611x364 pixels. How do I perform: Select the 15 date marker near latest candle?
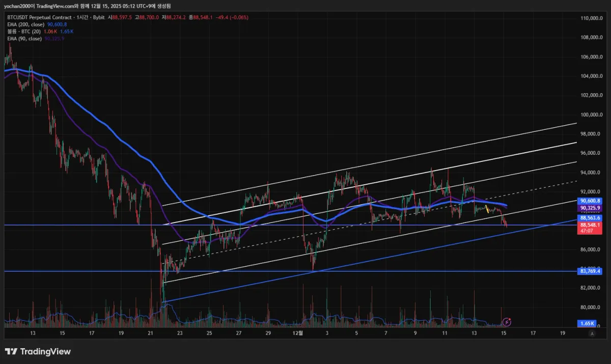pos(504,333)
